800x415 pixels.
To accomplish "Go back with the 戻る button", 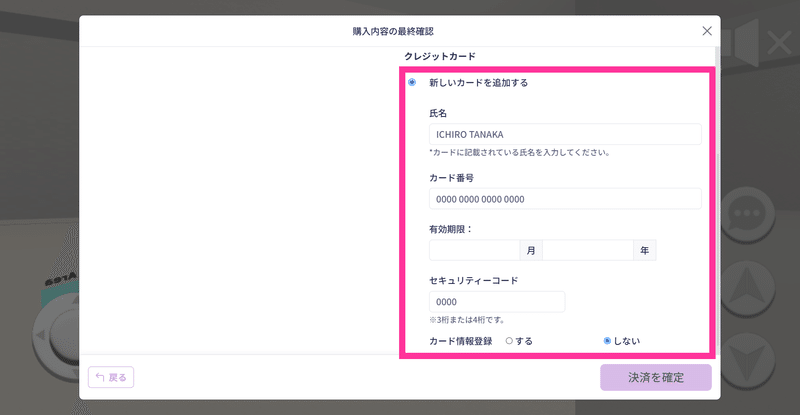I will point(111,377).
